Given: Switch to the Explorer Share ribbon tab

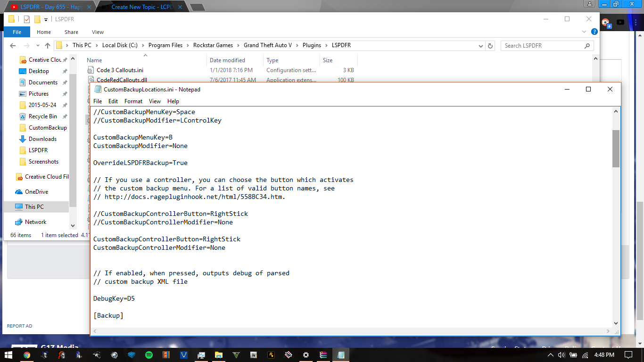Looking at the screenshot, I should [72, 32].
